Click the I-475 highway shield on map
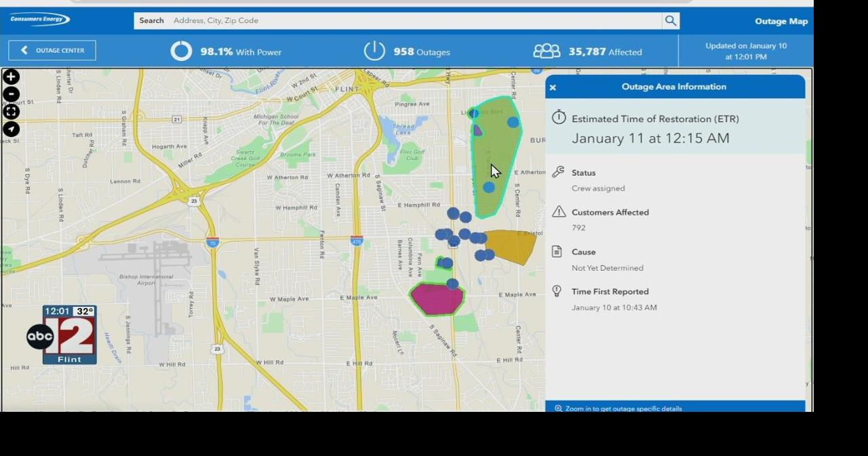This screenshot has width=868, height=456. click(x=357, y=241)
